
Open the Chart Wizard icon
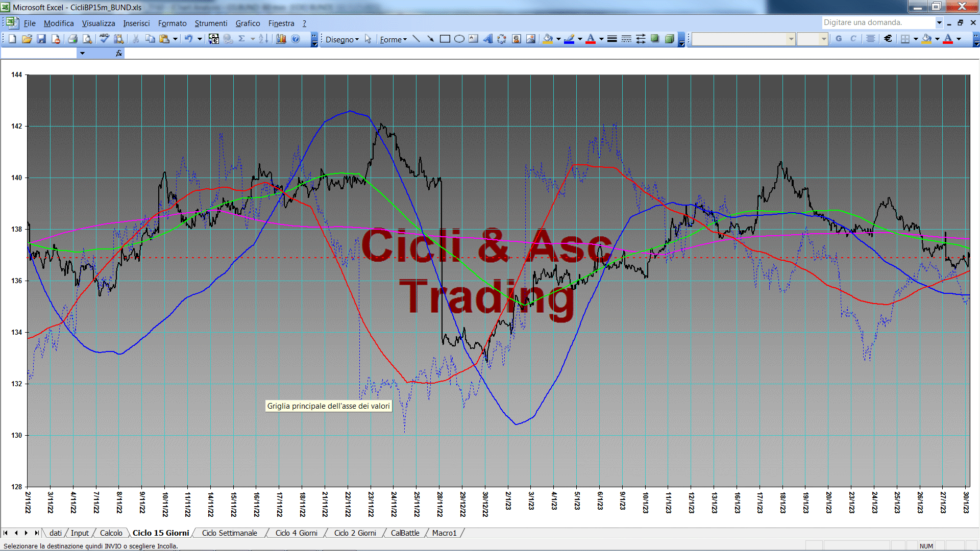tap(281, 39)
